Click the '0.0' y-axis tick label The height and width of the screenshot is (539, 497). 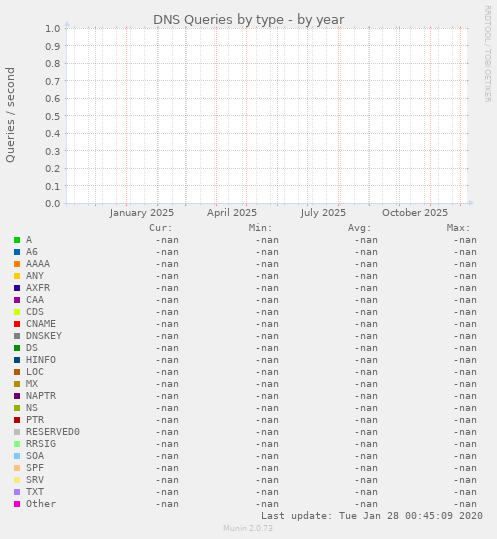pos(53,204)
